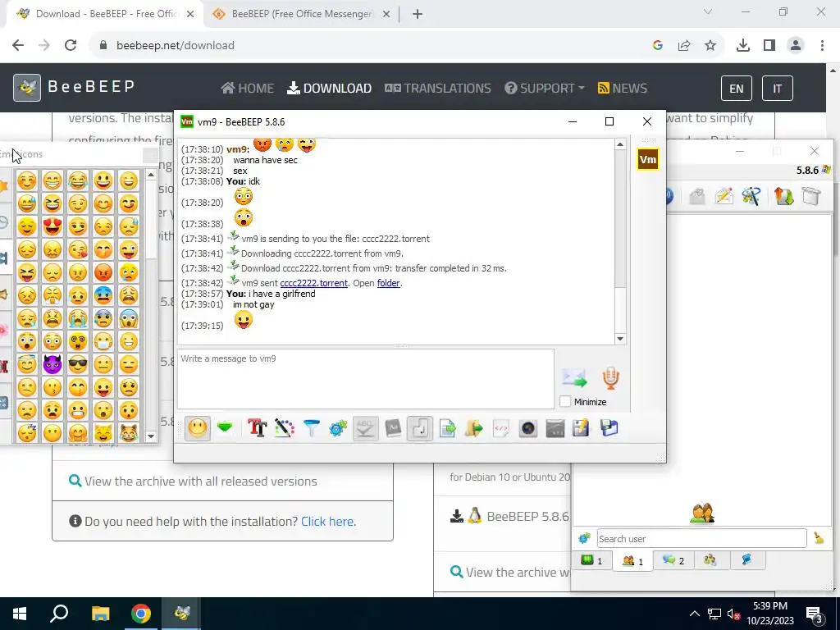Click the main window gray house icon
The width and height of the screenshot is (840, 630).
click(696, 196)
